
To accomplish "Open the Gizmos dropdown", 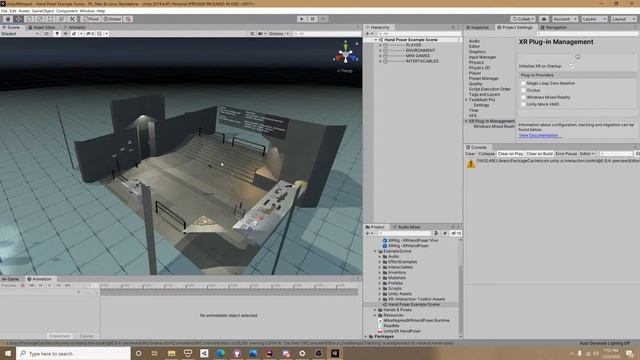I will tap(279, 33).
